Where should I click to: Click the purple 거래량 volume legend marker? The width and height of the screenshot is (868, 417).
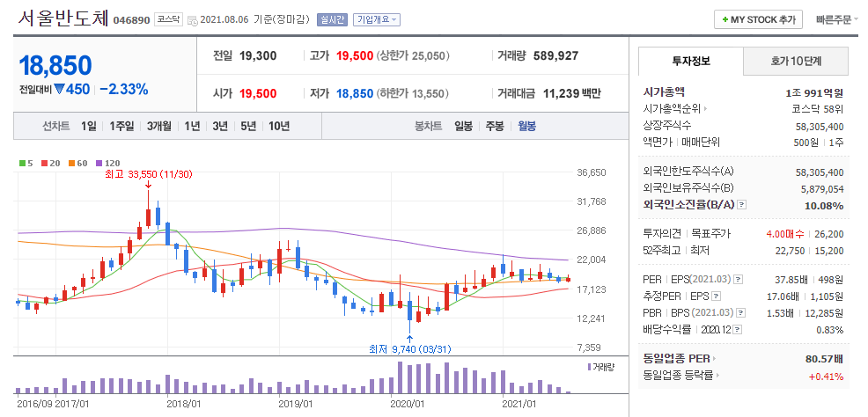pos(589,367)
